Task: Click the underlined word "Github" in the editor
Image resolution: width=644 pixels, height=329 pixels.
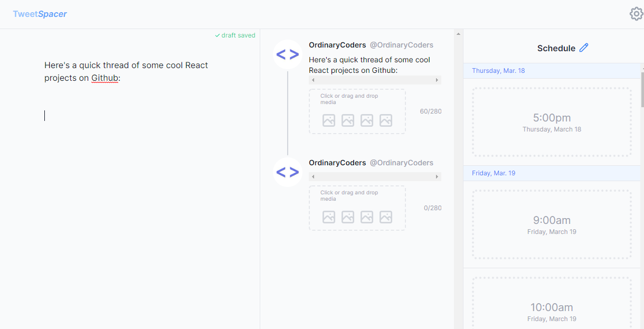Action: pos(105,78)
